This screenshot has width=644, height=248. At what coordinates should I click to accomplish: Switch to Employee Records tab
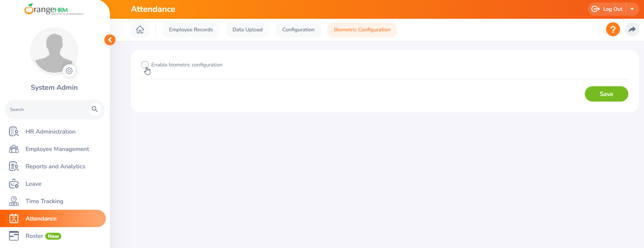click(x=191, y=30)
